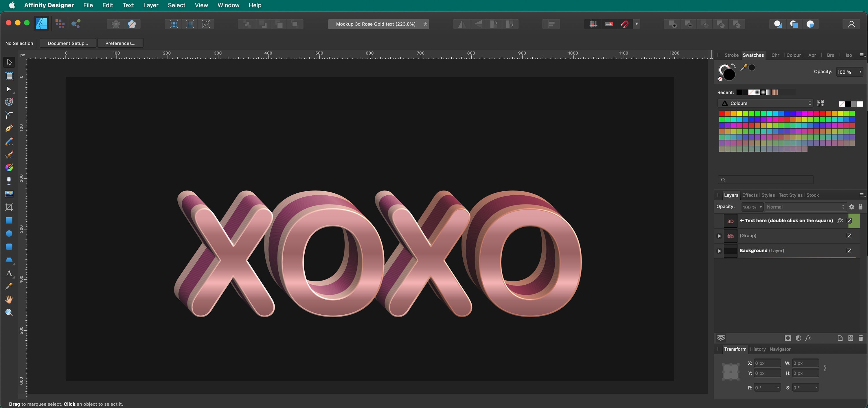Screen dimensions: 868x408
Task: Click the snapping magnet toolbar icon
Action: 625,24
